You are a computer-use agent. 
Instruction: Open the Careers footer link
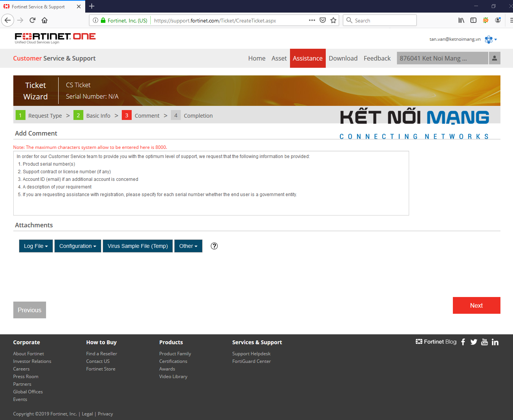[21, 369]
